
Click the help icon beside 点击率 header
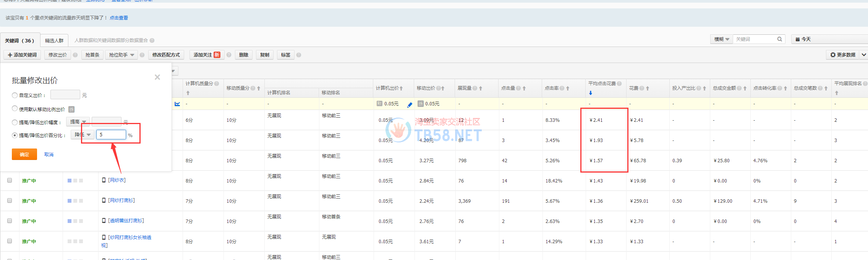[x=562, y=88]
